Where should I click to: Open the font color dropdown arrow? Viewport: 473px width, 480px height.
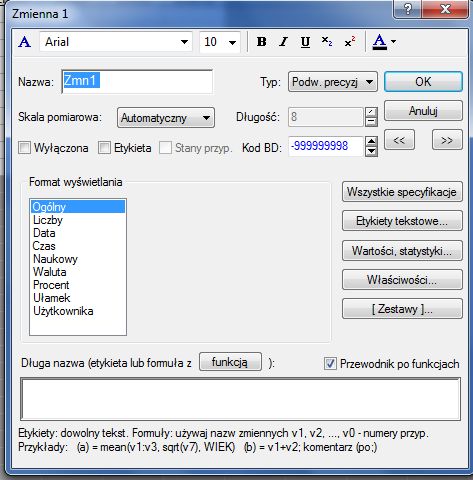394,42
